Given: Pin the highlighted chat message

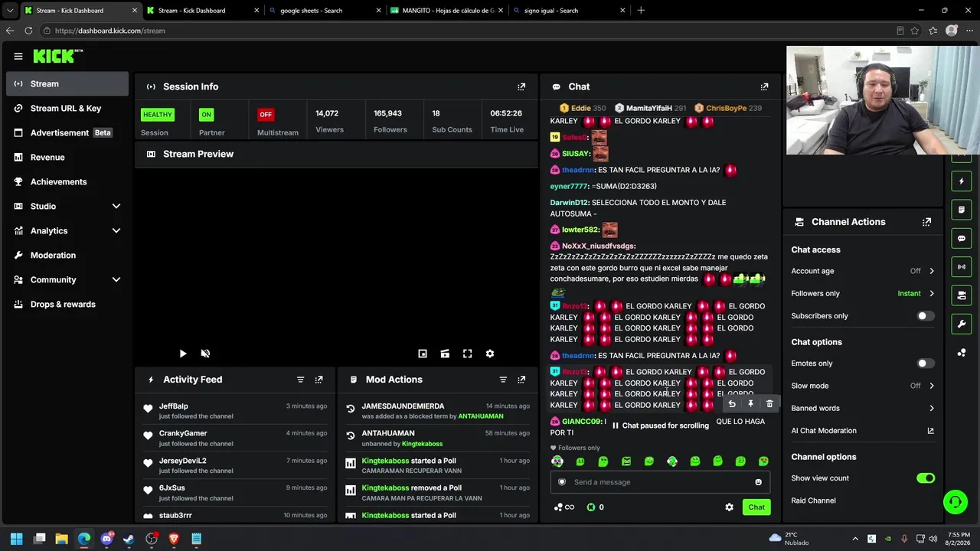Looking at the screenshot, I should (750, 404).
